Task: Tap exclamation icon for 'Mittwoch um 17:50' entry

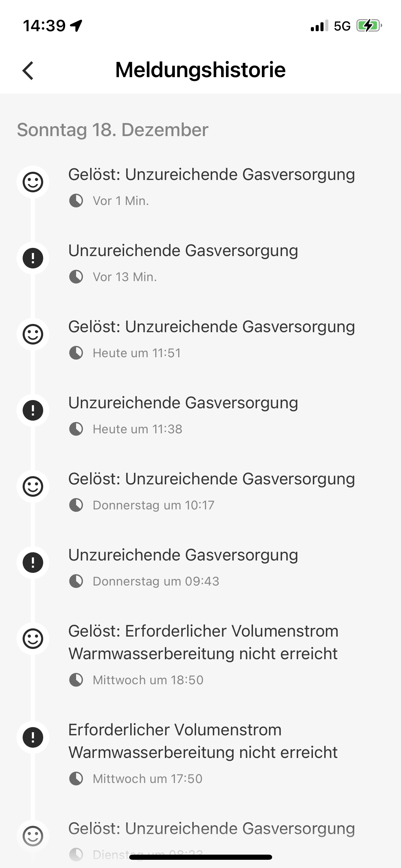Action: [33, 737]
